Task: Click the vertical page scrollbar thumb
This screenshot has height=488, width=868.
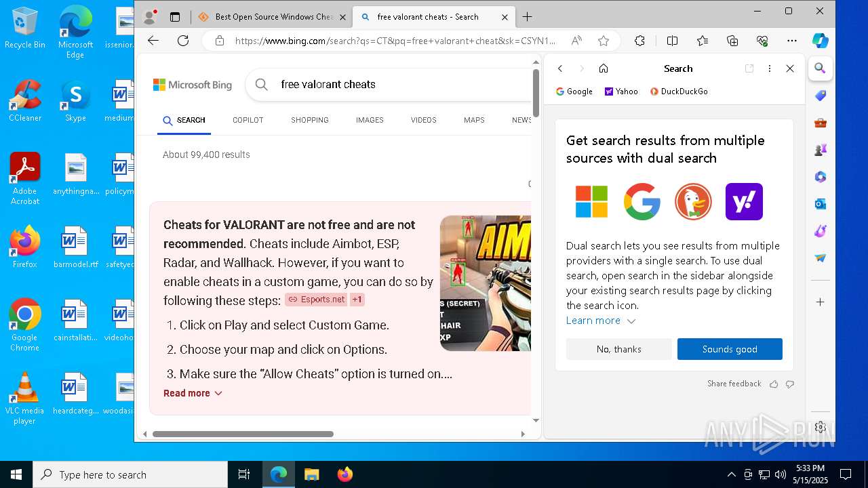Action: coord(536,92)
